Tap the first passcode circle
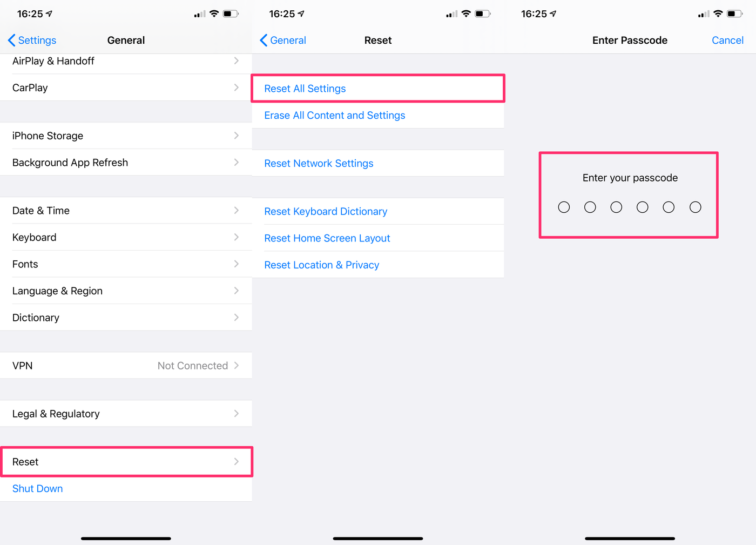756x545 pixels. point(564,207)
